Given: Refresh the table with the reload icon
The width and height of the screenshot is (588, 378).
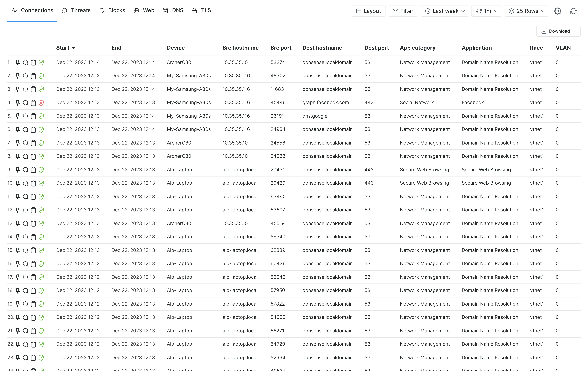Looking at the screenshot, I should tap(573, 11).
